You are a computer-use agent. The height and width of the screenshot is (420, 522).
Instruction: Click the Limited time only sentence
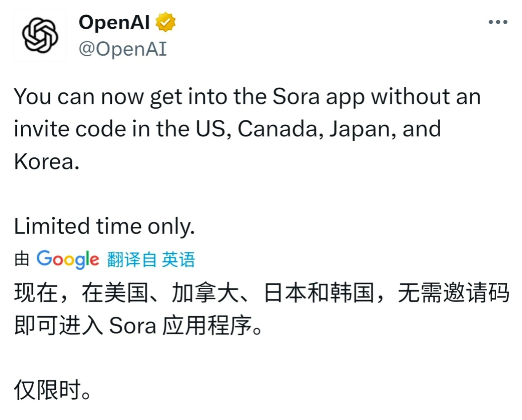click(x=104, y=227)
